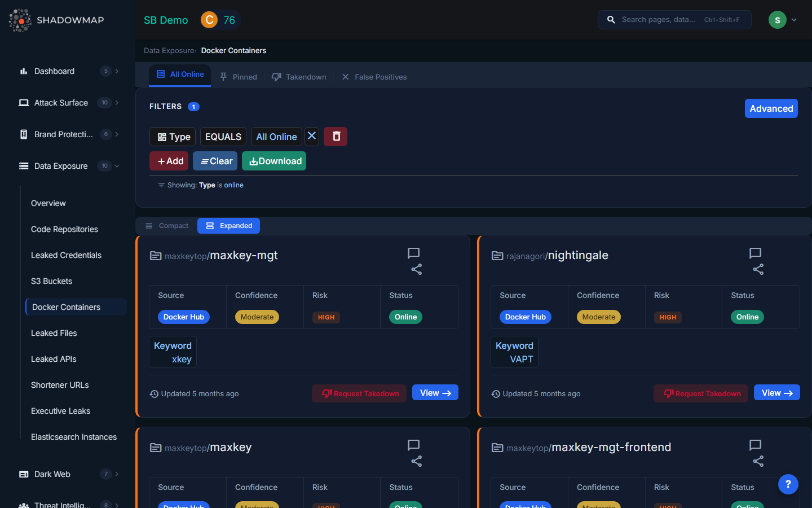Open comments on the maxkey-mgt card
The height and width of the screenshot is (508, 812).
(x=413, y=253)
